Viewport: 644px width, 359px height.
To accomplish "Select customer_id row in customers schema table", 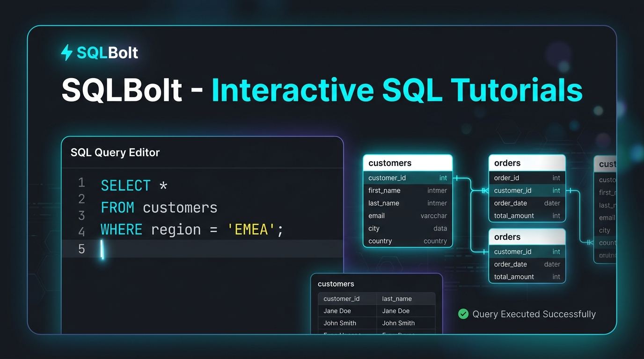I will pos(408,178).
